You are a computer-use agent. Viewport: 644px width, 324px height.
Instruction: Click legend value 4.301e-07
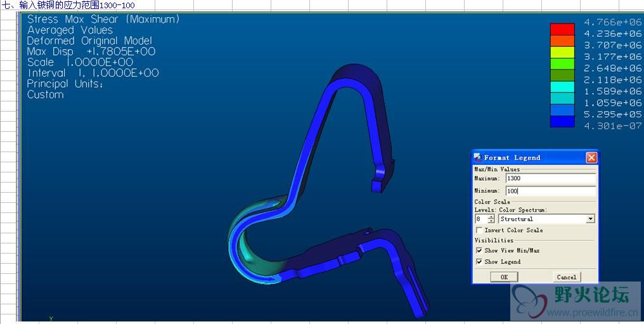[x=612, y=126]
